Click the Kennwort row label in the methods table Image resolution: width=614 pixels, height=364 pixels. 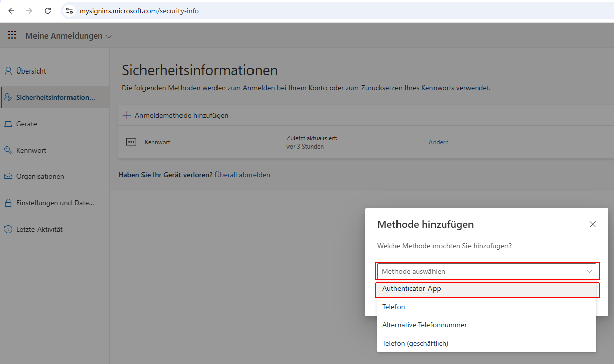(x=157, y=142)
